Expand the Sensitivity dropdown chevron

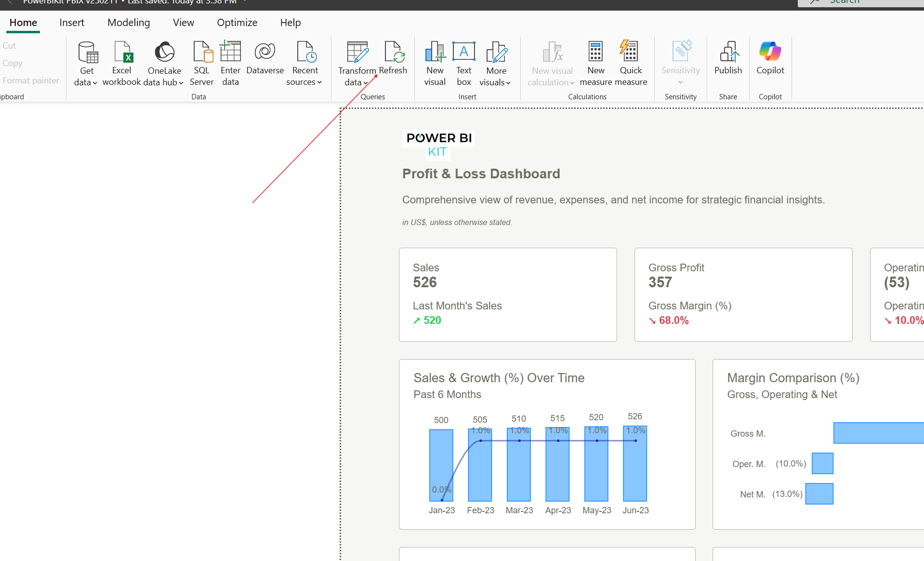click(680, 82)
